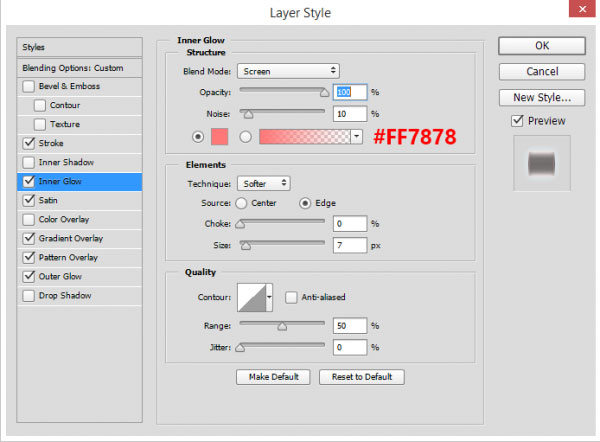The image size is (600, 442).
Task: Expand the gradient picker arrow
Action: 357,137
